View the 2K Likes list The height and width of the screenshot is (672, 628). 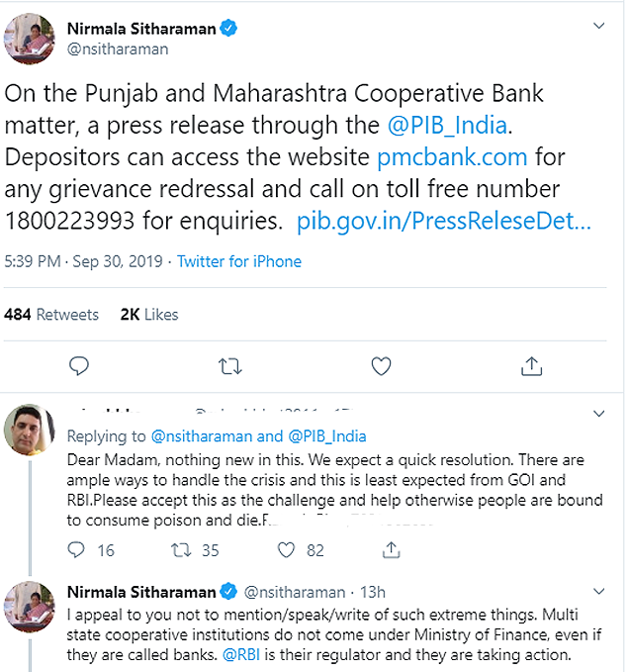click(149, 314)
